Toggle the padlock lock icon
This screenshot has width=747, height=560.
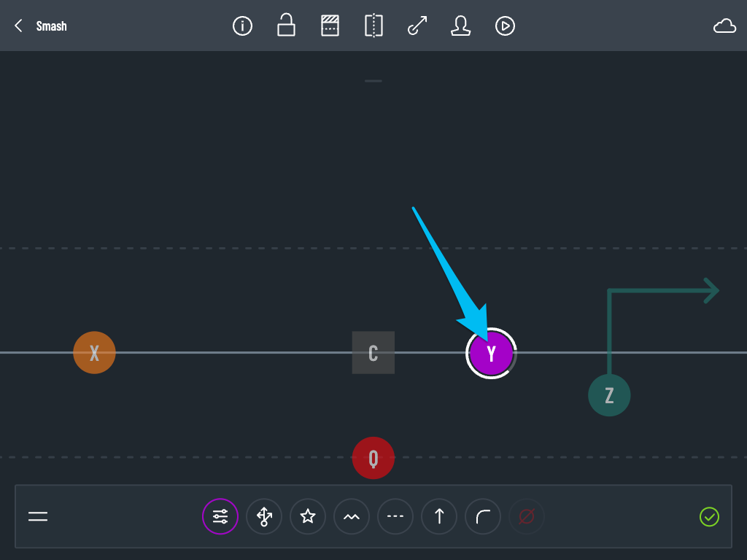286,25
